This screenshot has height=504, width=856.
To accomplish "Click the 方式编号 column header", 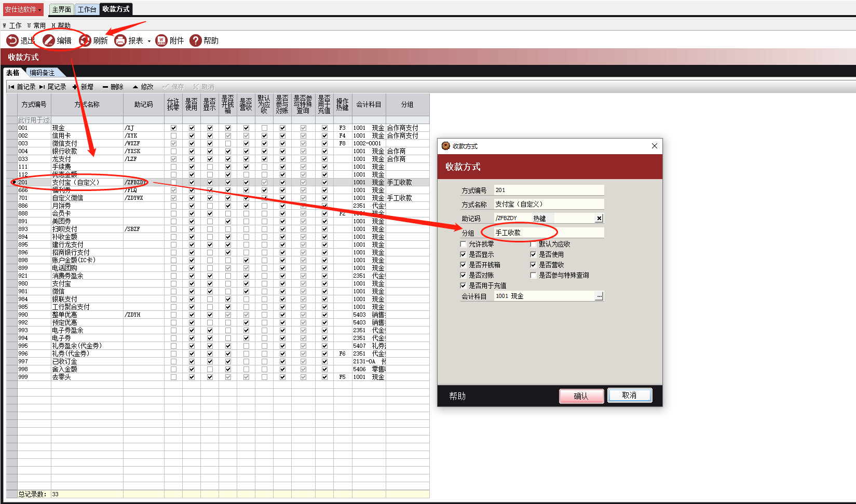I will (x=34, y=104).
